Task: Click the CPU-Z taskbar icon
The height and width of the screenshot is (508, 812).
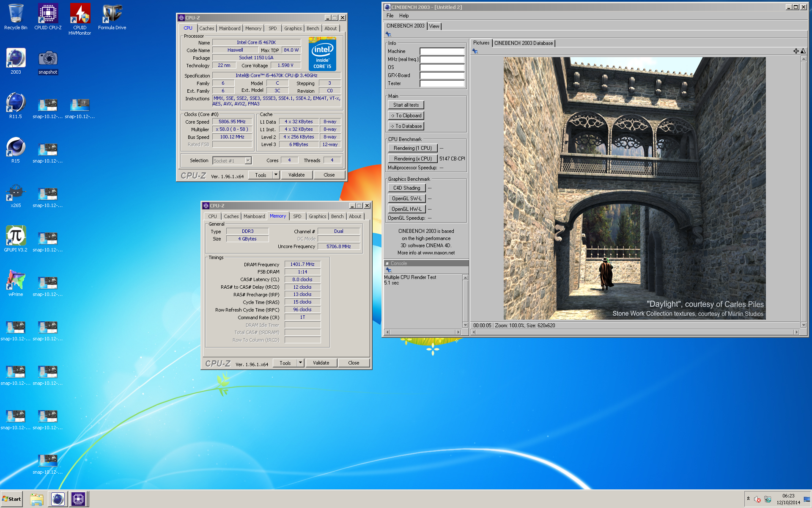Action: pyautogui.click(x=78, y=499)
